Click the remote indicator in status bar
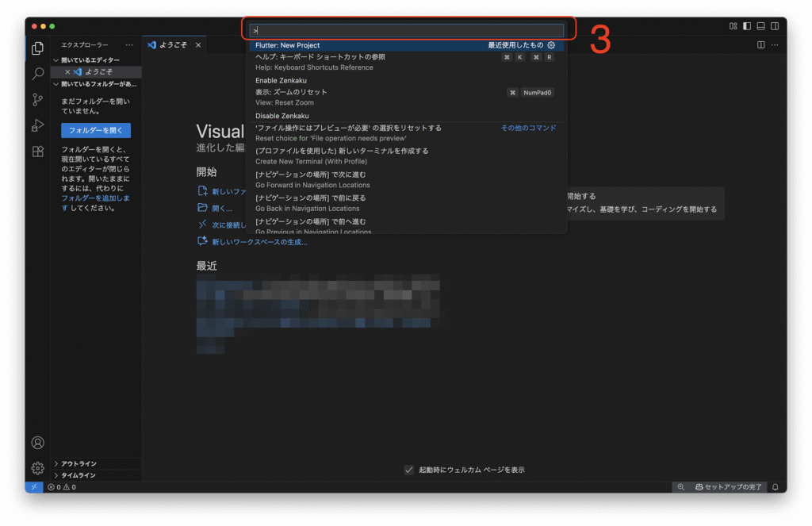The image size is (812, 526). 33,486
